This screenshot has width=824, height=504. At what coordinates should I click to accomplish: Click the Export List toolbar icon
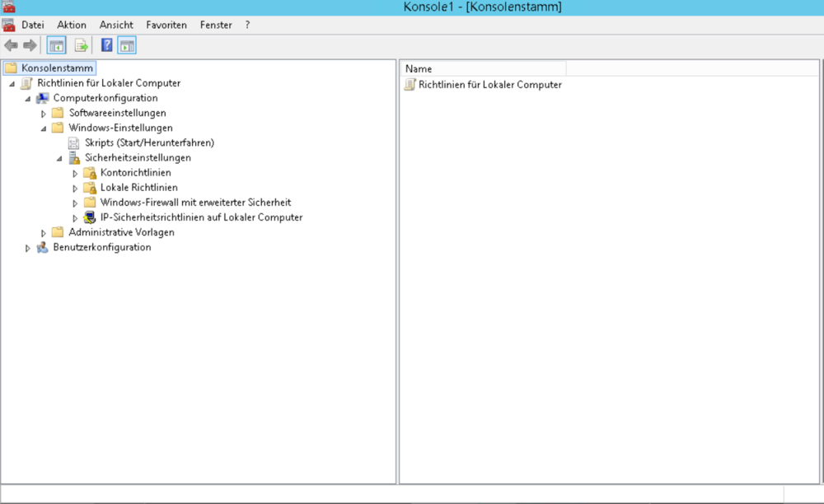81,45
